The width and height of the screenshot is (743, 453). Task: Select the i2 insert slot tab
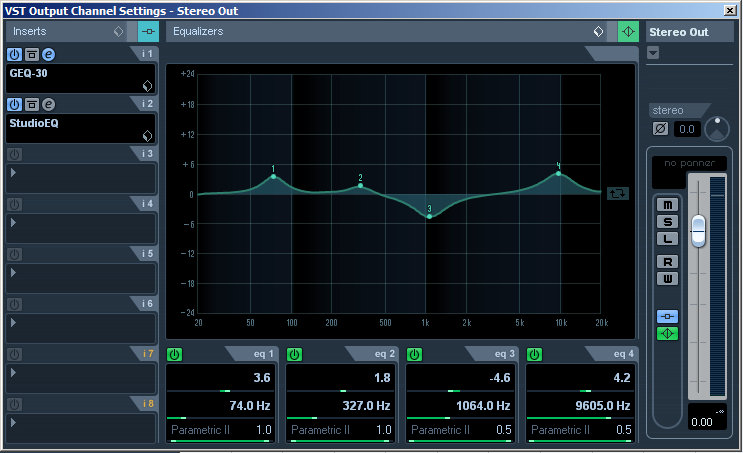click(x=147, y=103)
